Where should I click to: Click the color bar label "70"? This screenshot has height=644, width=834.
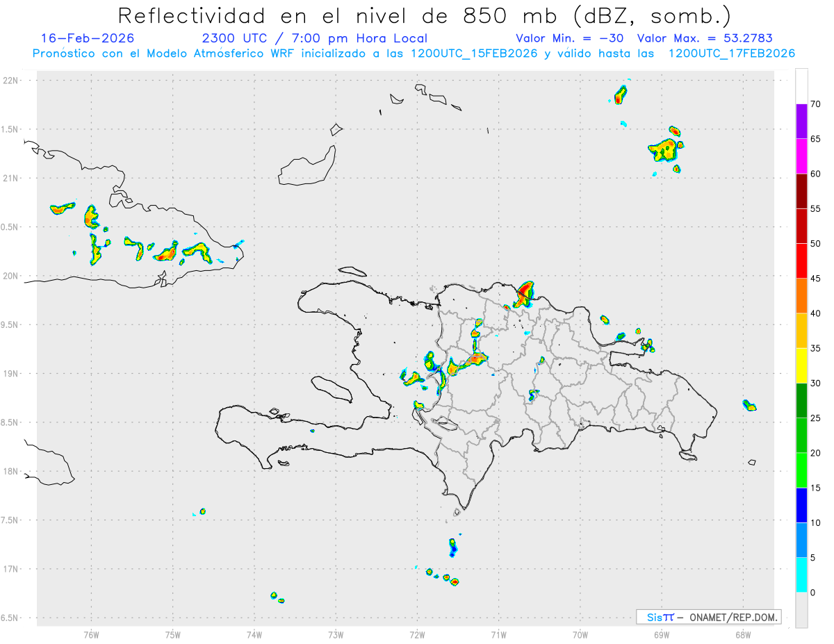[815, 104]
